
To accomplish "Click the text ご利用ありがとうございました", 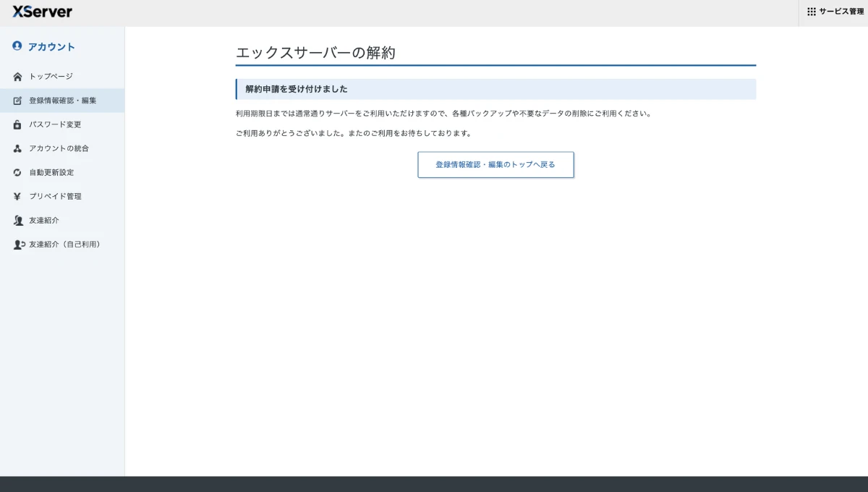I will (x=288, y=134).
